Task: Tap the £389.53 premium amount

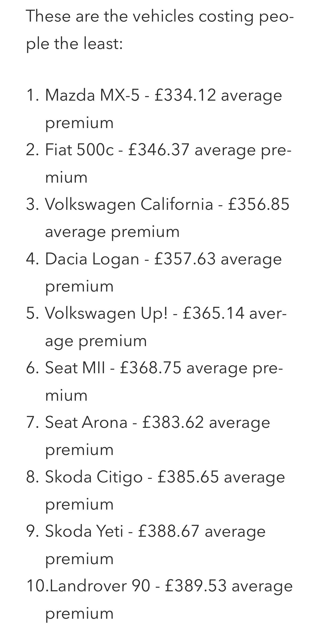Action: (x=196, y=586)
